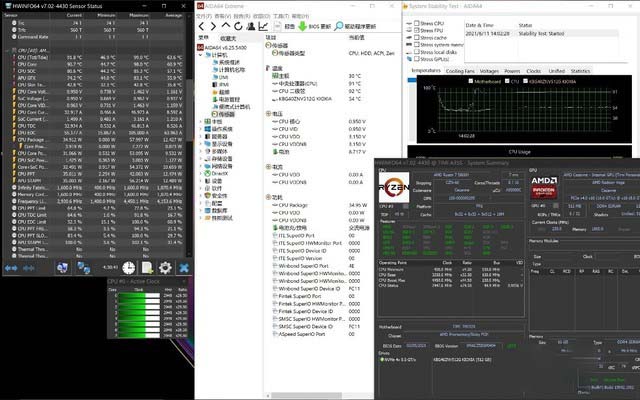This screenshot has height=400, width=640.
Task: Switch to the Clocks tab
Action: [x=533, y=71]
